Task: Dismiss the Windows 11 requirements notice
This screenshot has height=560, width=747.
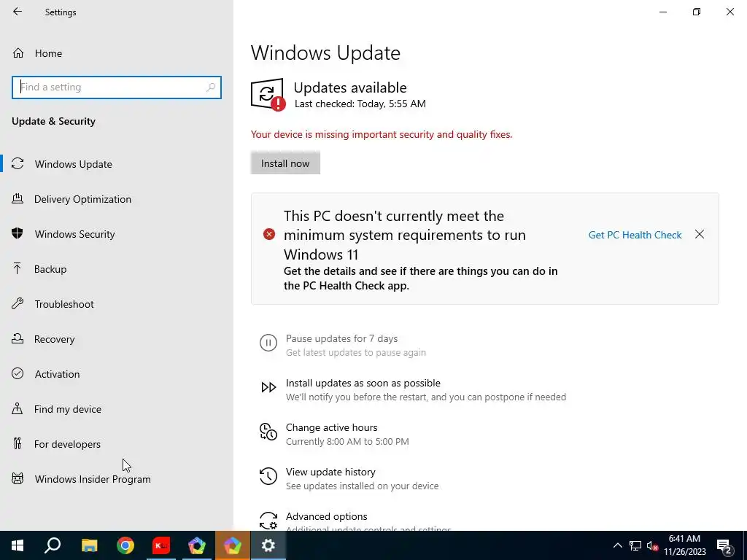Action: [x=700, y=234]
